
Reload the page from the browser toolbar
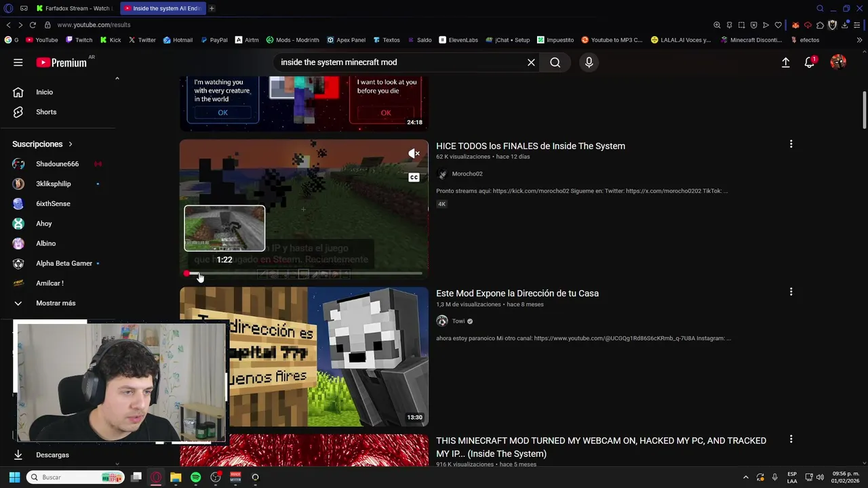(x=33, y=25)
